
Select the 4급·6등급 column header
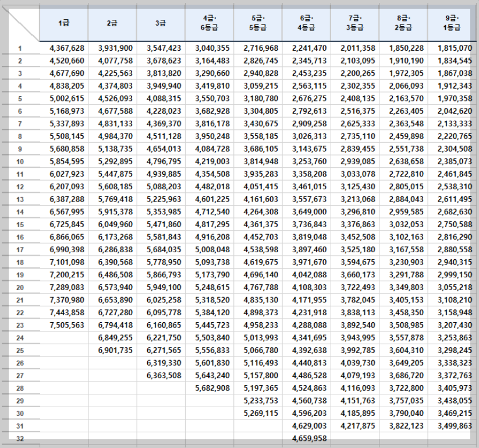click(x=210, y=23)
